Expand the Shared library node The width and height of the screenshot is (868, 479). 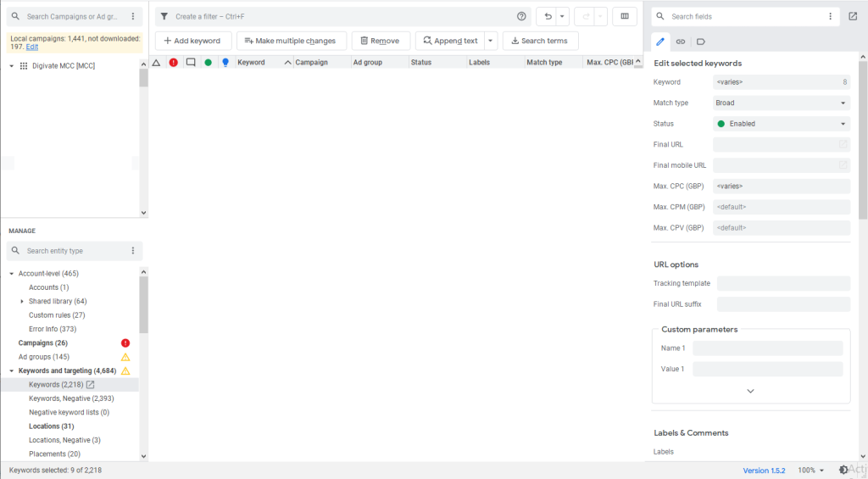coord(22,301)
